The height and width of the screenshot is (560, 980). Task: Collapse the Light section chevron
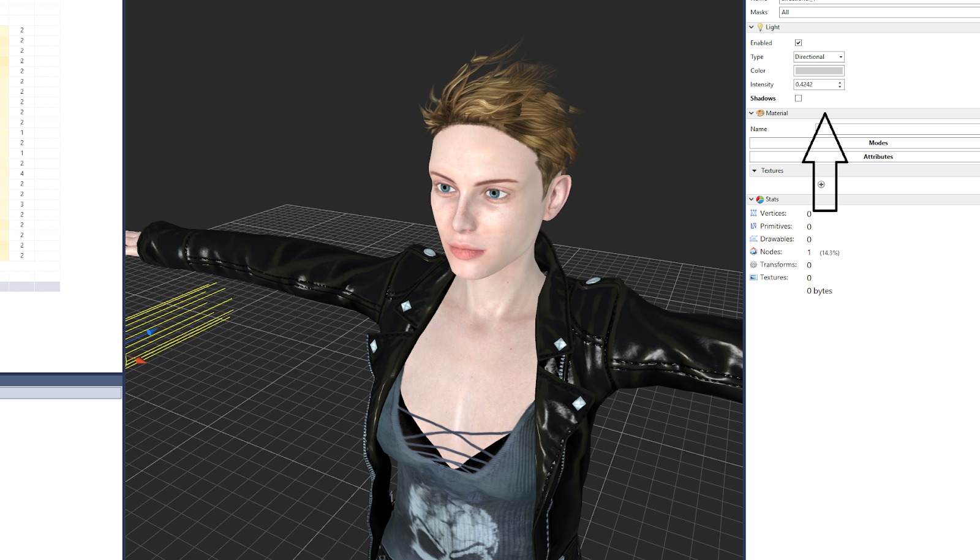(x=752, y=27)
